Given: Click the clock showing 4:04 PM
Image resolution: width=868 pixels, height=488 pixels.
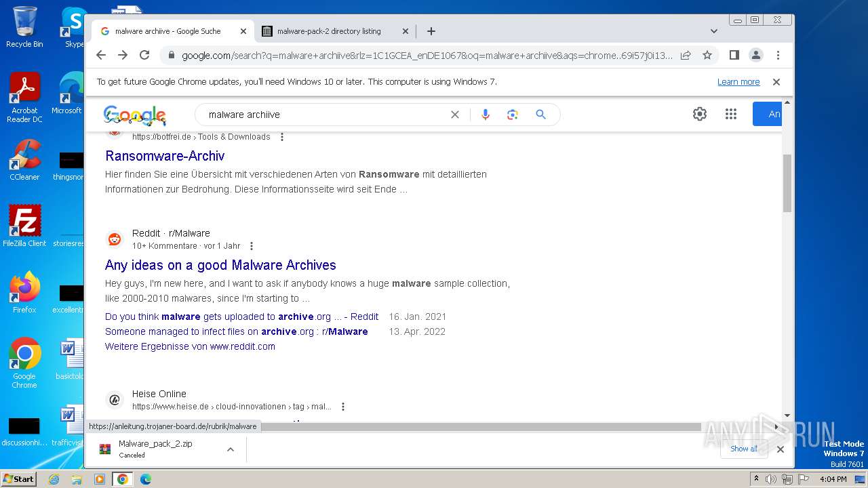Looking at the screenshot, I should point(833,479).
